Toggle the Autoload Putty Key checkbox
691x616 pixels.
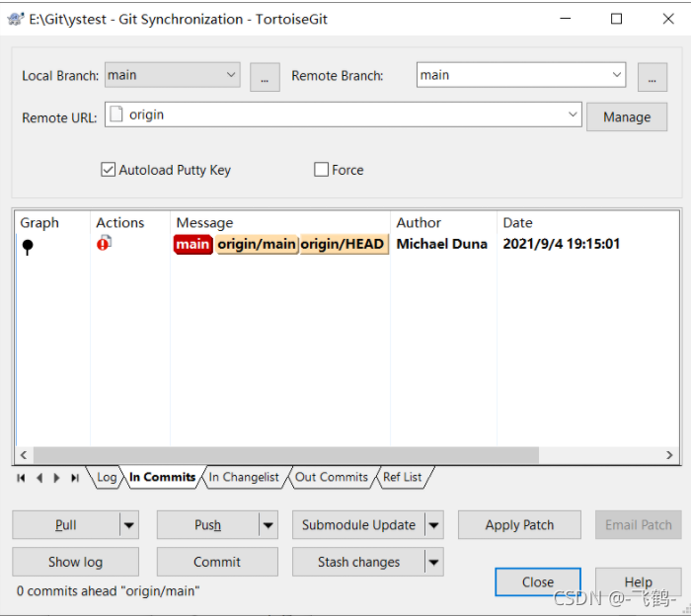108,170
